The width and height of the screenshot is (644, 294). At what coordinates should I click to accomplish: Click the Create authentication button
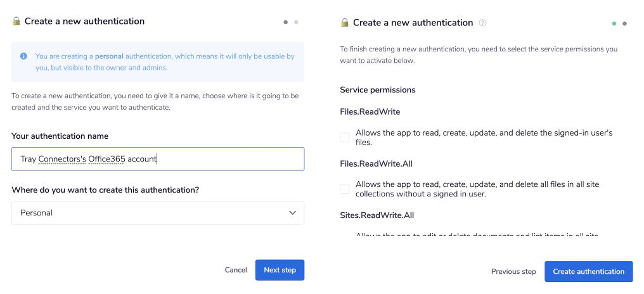click(588, 271)
